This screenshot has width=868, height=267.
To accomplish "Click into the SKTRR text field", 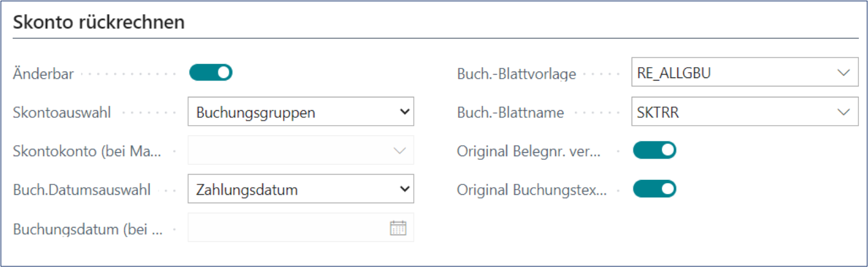I will point(728,112).
